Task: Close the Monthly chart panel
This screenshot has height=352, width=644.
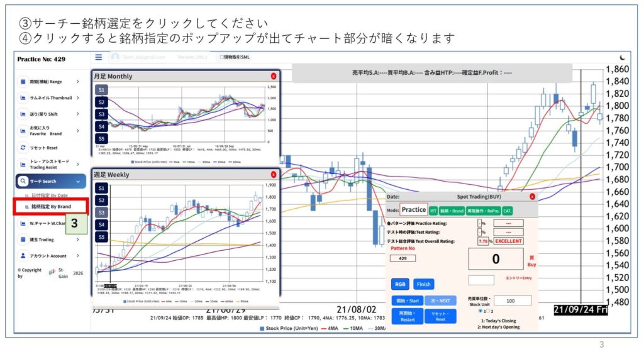Action: click(x=274, y=76)
